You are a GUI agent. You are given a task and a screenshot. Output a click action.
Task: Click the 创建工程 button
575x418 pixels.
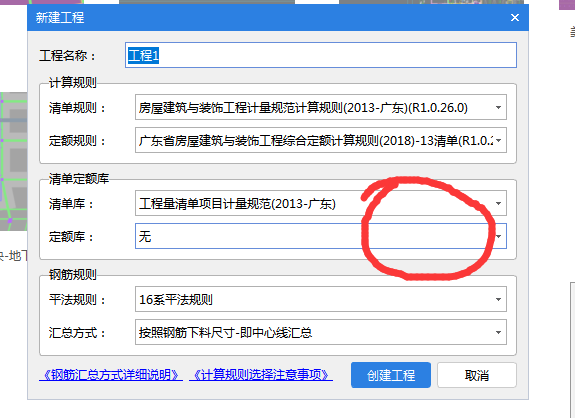[391, 375]
